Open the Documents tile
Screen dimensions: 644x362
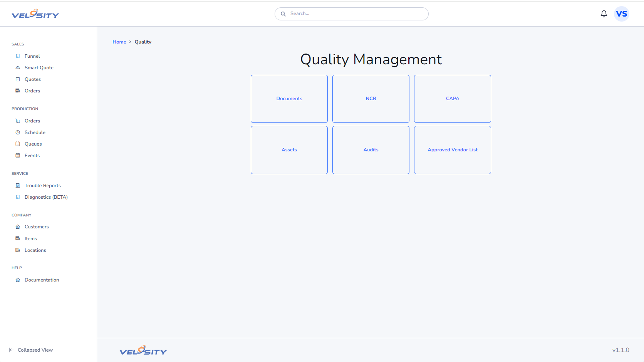[289, 99]
